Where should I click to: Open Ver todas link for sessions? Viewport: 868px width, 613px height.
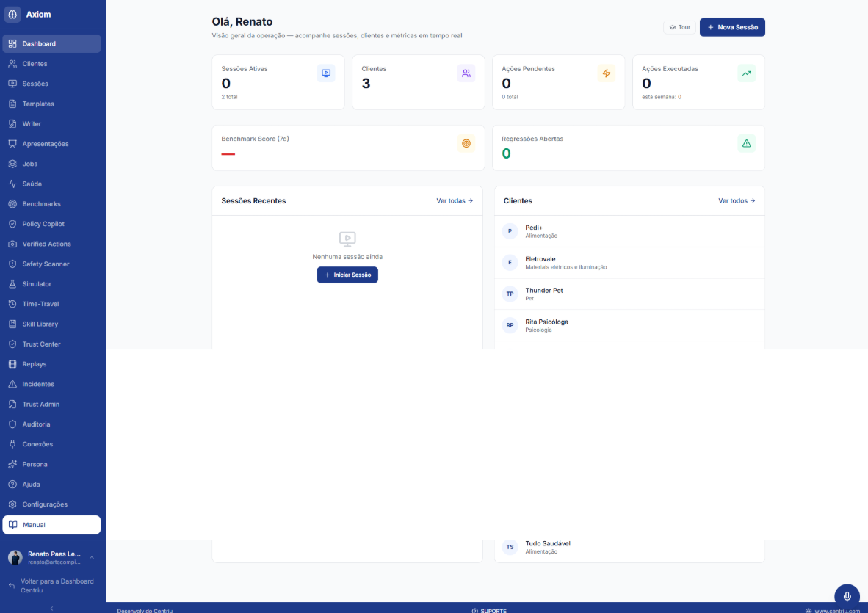[455, 201]
